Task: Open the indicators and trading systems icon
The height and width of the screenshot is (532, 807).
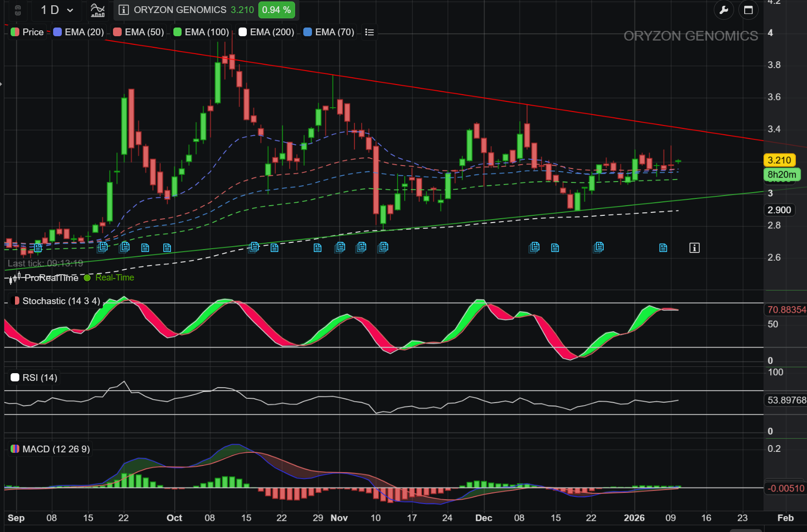Action: (98, 10)
